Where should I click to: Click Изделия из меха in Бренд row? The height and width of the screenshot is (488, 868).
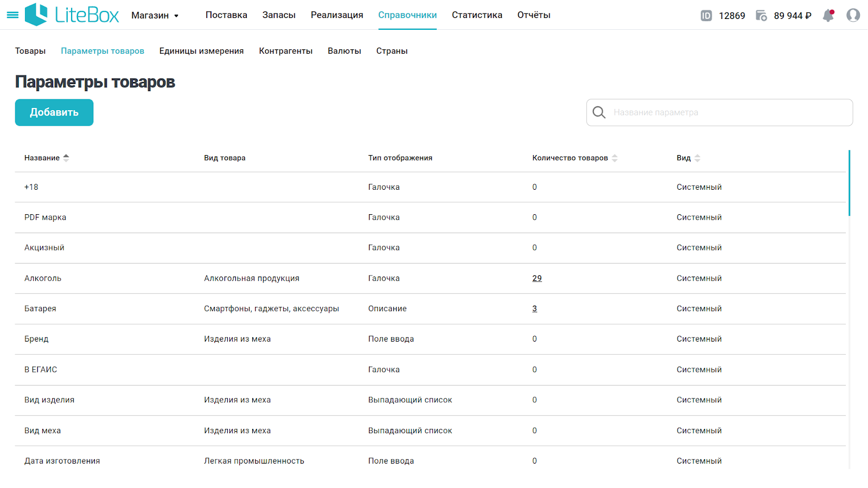[x=237, y=339]
